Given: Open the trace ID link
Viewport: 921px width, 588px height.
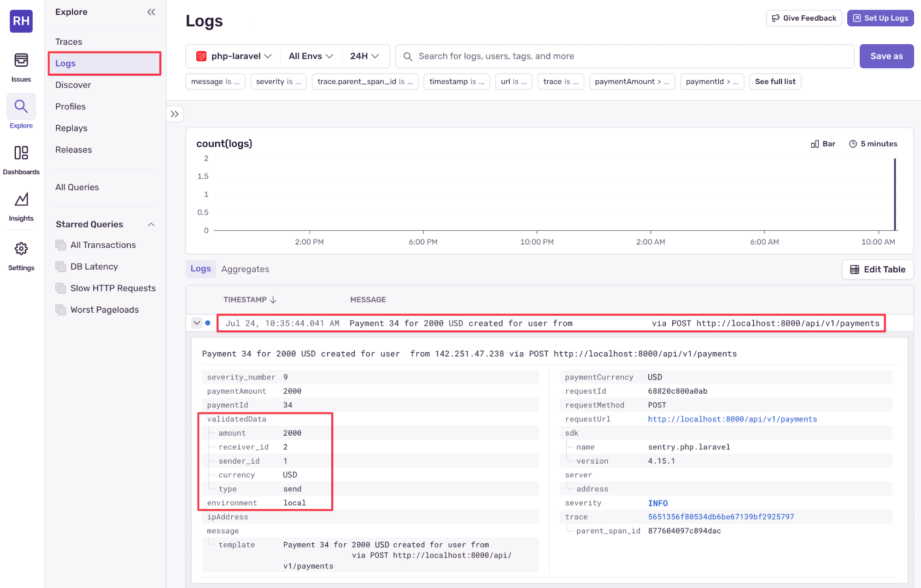Looking at the screenshot, I should click(x=721, y=517).
